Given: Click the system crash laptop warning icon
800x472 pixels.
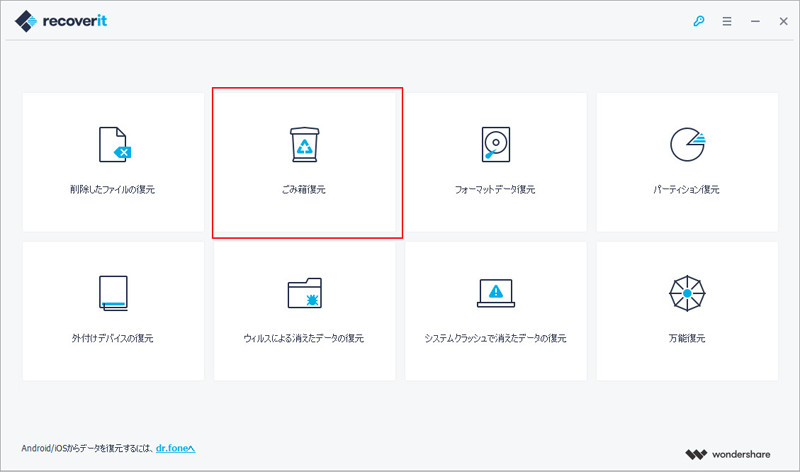Looking at the screenshot, I should click(496, 293).
